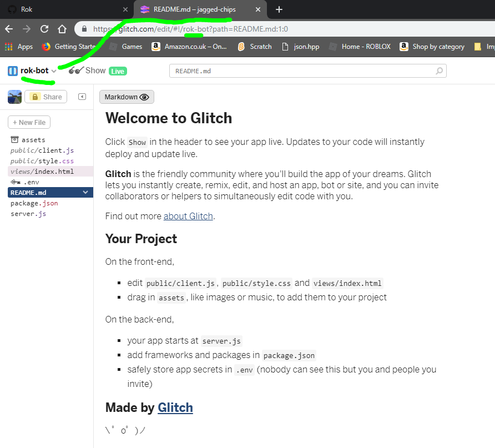Close the README.md – jagged-chips tab

pyautogui.click(x=258, y=9)
